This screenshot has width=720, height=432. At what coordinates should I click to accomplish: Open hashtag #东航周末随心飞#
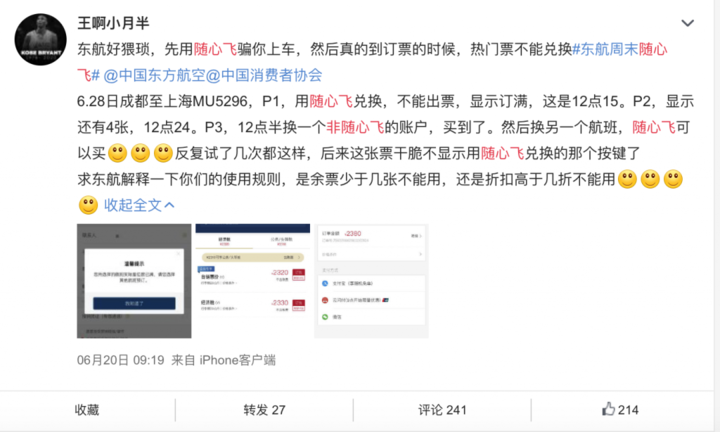(620, 49)
